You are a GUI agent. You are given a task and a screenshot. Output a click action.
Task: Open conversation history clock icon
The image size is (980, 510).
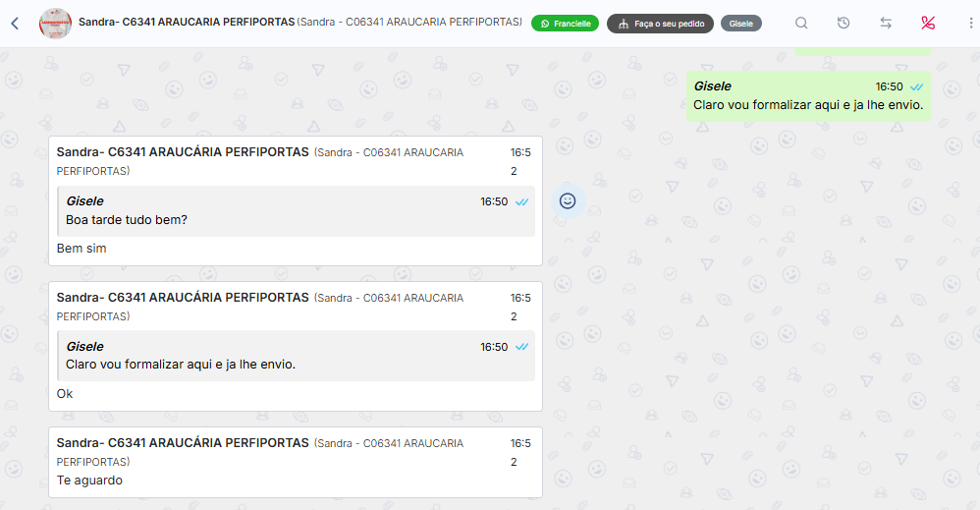tap(844, 24)
